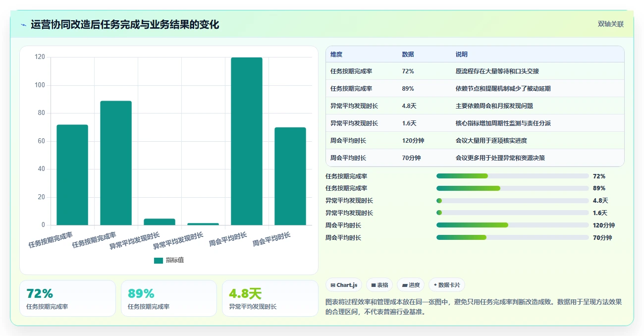Open the 89% 任务按期完成率 summary card
The height and width of the screenshot is (336, 644).
[169, 298]
